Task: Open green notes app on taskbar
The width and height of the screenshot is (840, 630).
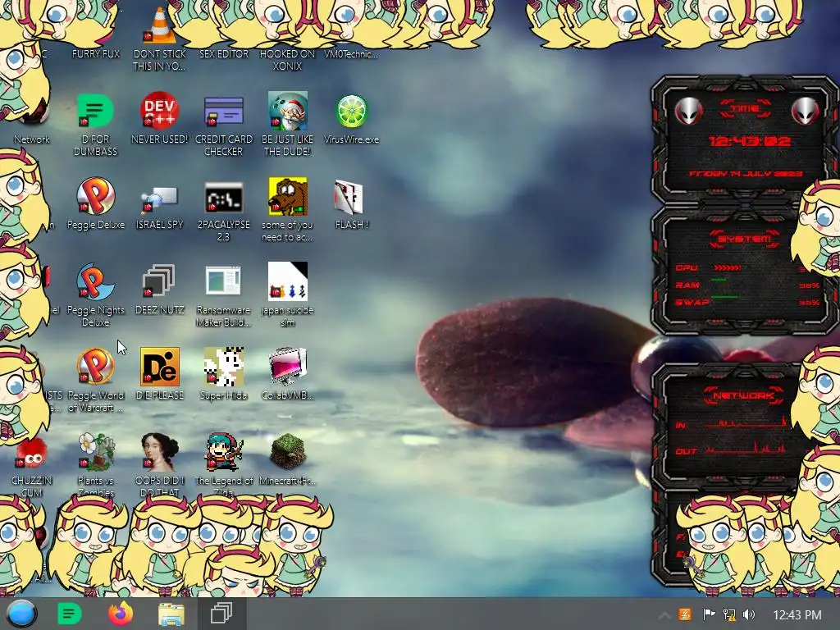Action: pos(69,614)
